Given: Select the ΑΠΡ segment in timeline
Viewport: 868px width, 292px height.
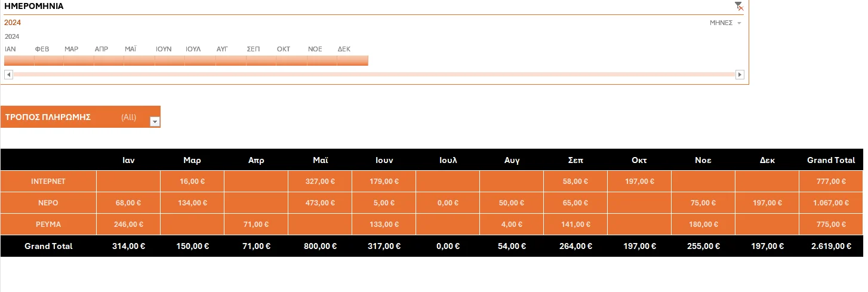Looking at the screenshot, I should tap(109, 60).
